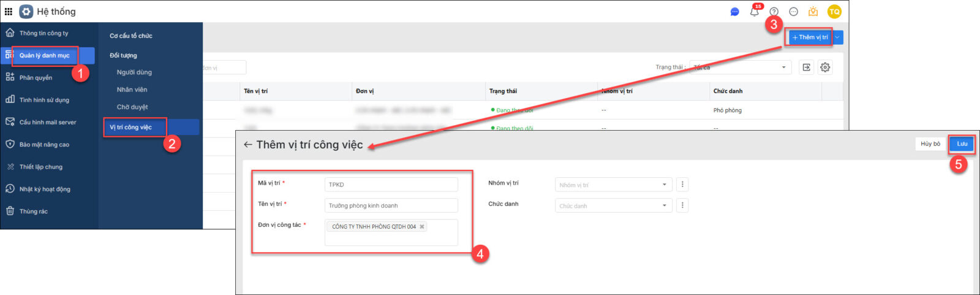Click the Đơn vị search box above the table

tap(224, 67)
